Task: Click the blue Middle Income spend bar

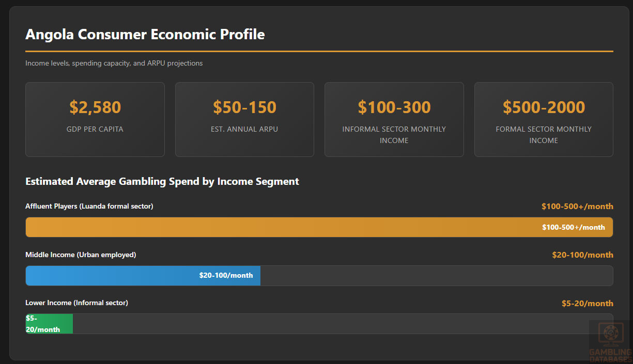Action: [143, 276]
